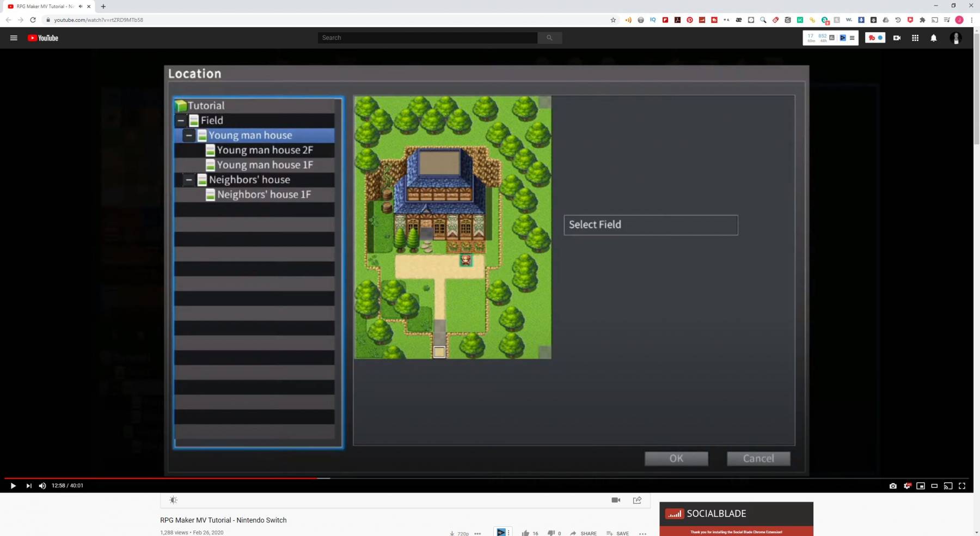The width and height of the screenshot is (980, 536).
Task: Mute the tab via its speaker icon
Action: [81, 7]
